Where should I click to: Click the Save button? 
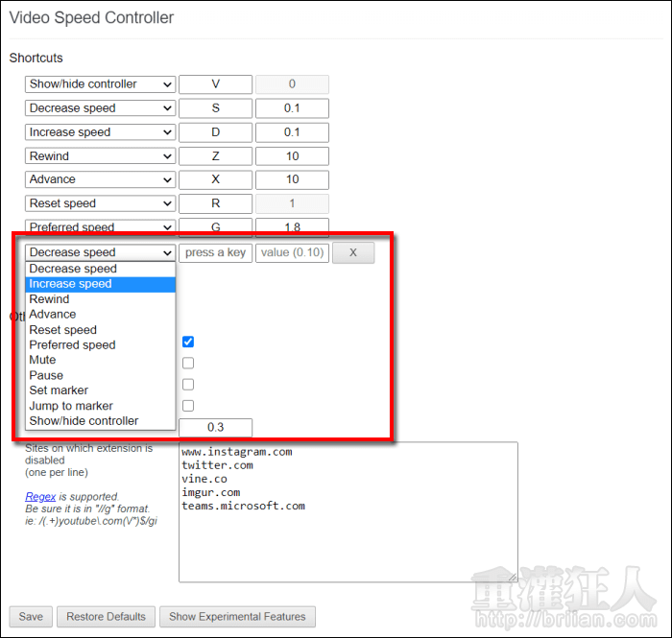click(31, 616)
